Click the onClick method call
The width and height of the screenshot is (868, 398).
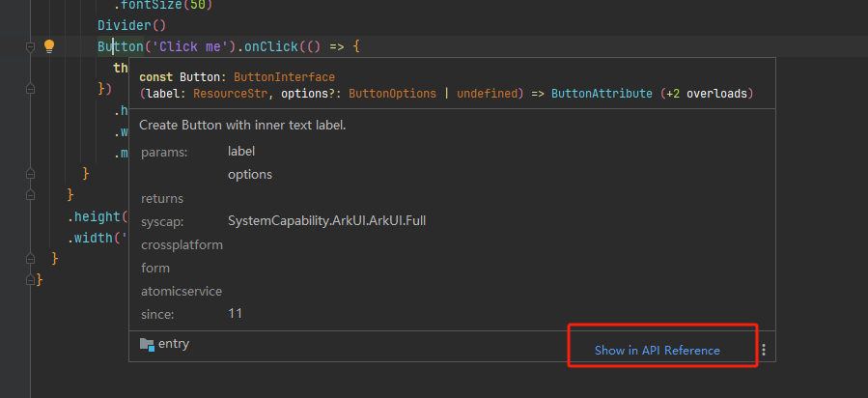[271, 46]
